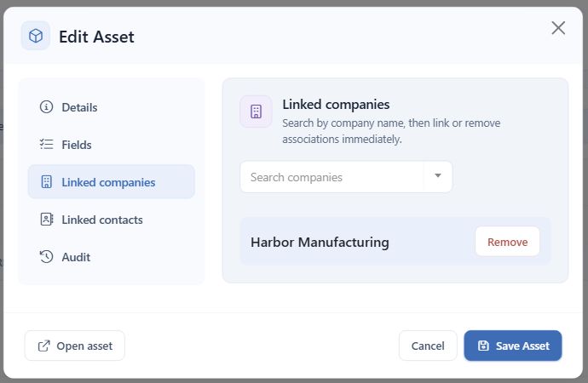This screenshot has width=588, height=383.
Task: Open asset in full view
Action: (x=75, y=346)
